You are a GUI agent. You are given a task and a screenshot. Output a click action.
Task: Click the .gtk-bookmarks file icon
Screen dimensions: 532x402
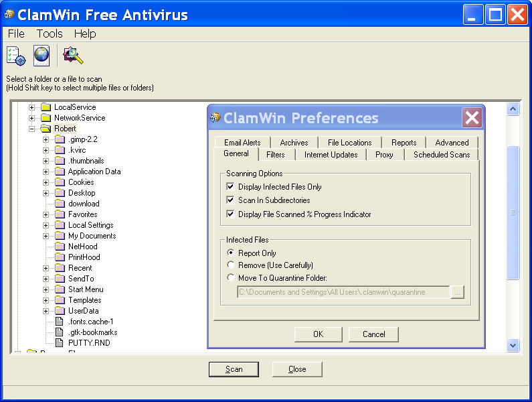click(x=60, y=332)
